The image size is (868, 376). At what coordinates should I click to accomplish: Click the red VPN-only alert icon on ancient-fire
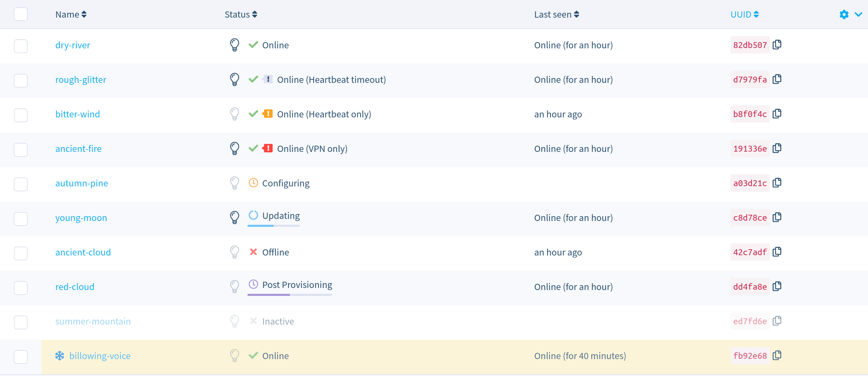click(268, 148)
